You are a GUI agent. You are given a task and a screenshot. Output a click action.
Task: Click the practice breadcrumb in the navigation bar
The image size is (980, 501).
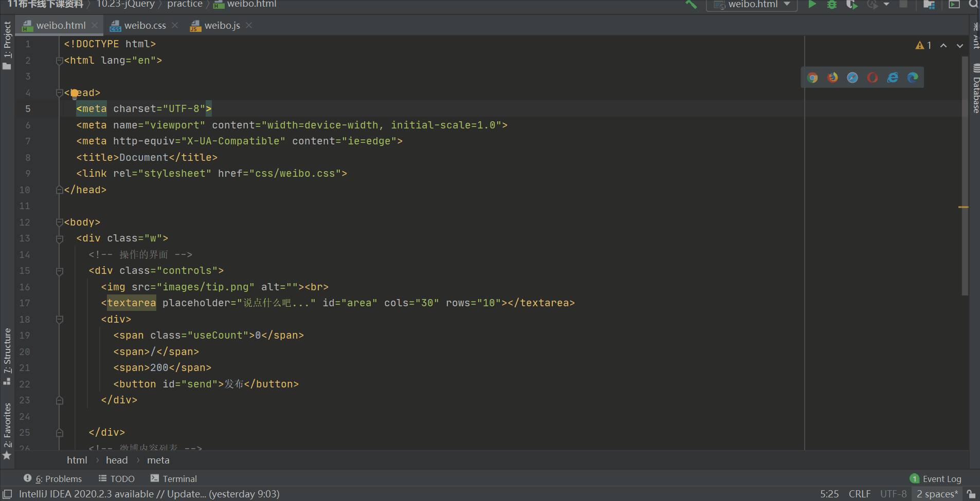pyautogui.click(x=185, y=4)
